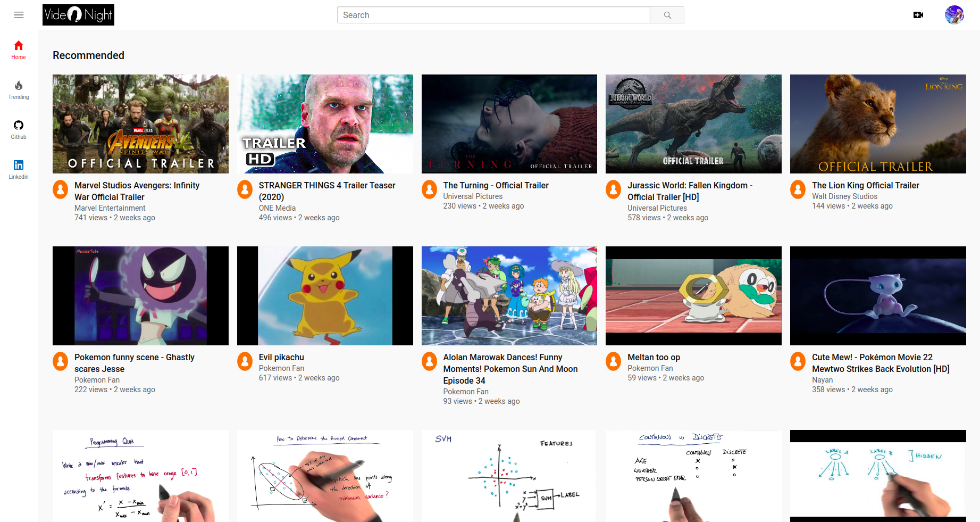Open title Evil pikachu

pos(281,357)
